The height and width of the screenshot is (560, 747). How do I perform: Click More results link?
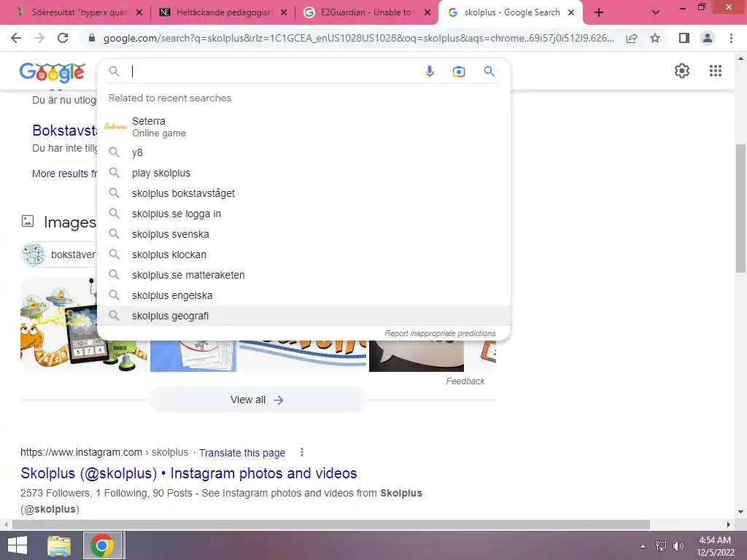64,174
